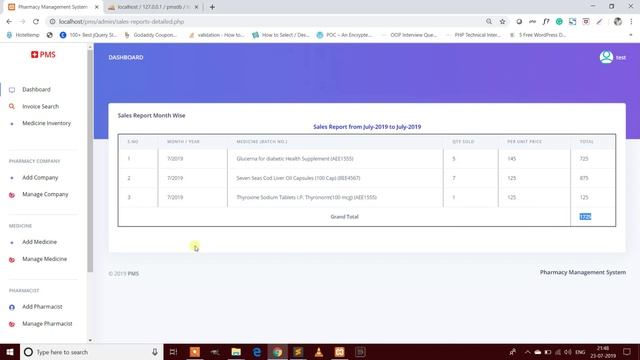640x360 pixels.
Task: Open Add Pharmacist page
Action: click(42, 307)
